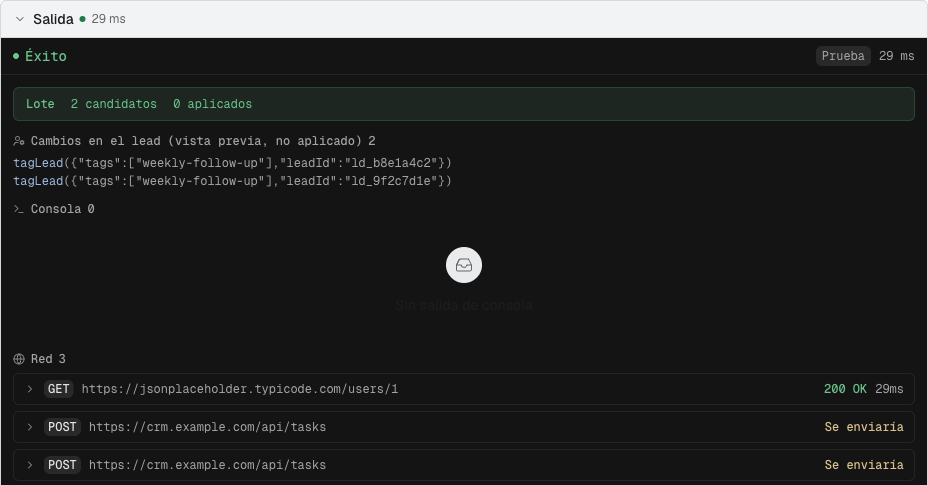Click the lead changes person icon

point(19,141)
